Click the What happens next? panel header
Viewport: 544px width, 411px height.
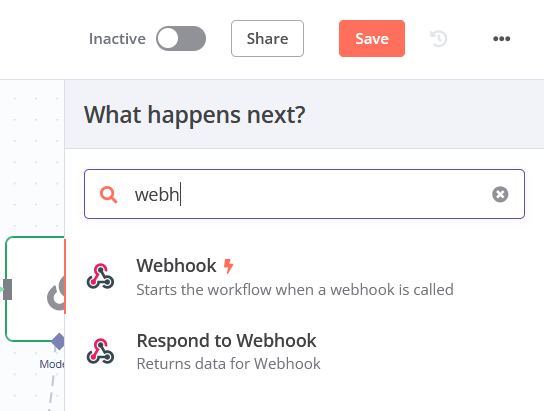click(195, 115)
